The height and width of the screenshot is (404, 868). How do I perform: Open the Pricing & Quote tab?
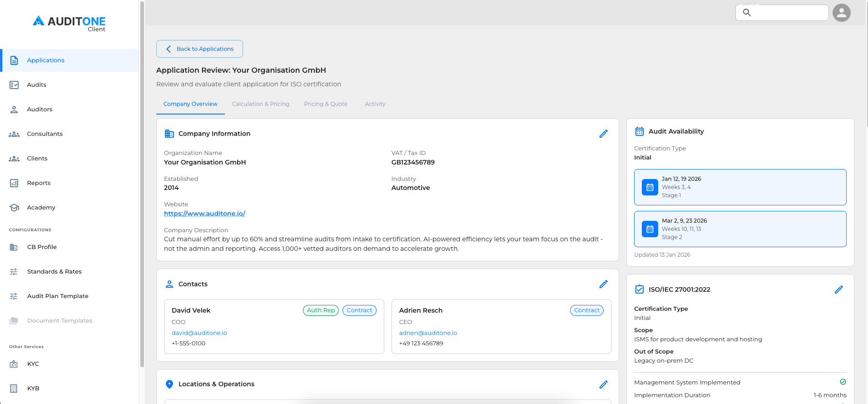pyautogui.click(x=326, y=104)
